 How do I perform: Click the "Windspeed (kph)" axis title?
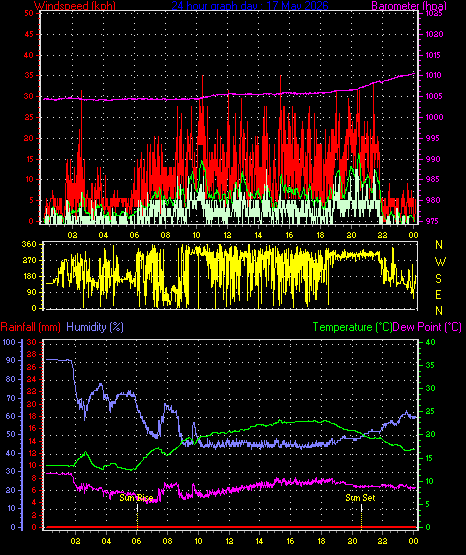click(75, 6)
